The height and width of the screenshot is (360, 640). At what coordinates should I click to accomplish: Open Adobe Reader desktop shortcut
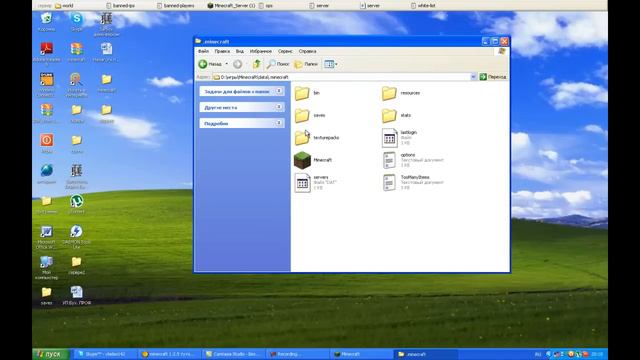tap(47, 53)
